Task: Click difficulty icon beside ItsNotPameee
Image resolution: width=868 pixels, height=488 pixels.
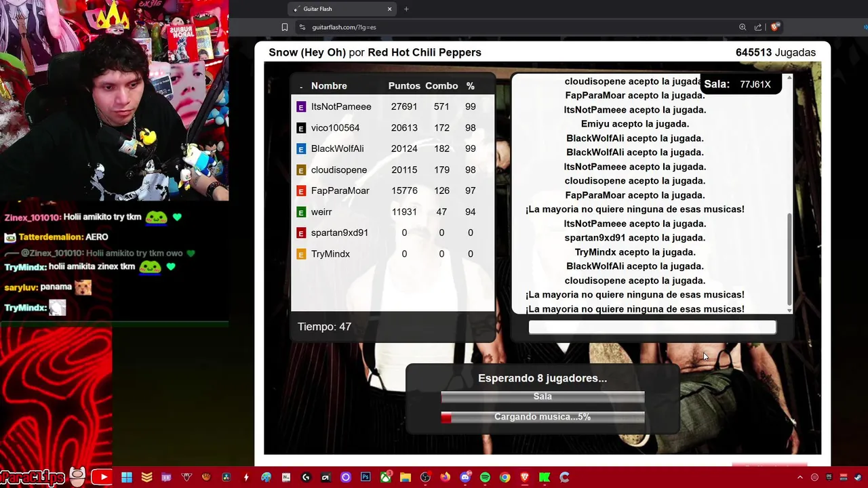Action: 301,107
